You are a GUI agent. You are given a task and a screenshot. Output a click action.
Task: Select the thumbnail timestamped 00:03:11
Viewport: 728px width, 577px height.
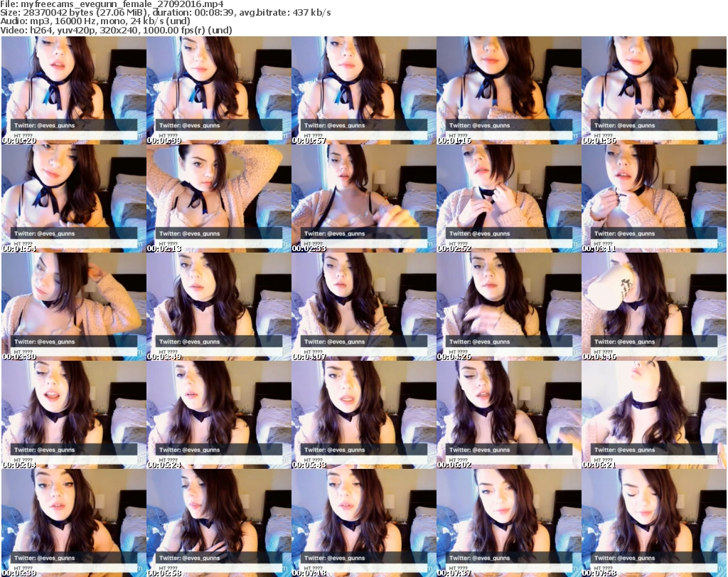(654, 198)
